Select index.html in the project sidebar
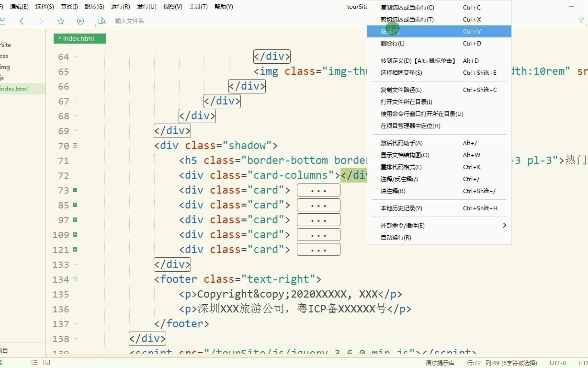588x368 pixels. point(13,89)
